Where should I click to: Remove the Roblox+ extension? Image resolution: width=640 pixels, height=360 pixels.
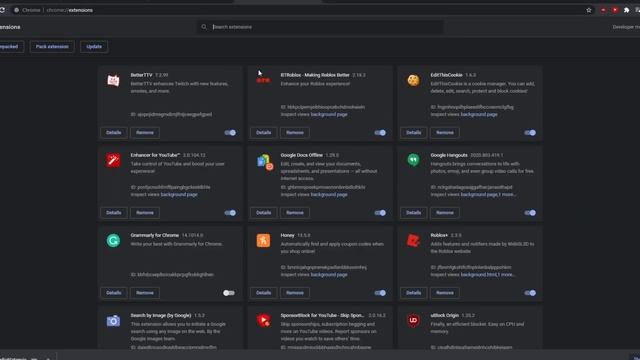point(445,293)
